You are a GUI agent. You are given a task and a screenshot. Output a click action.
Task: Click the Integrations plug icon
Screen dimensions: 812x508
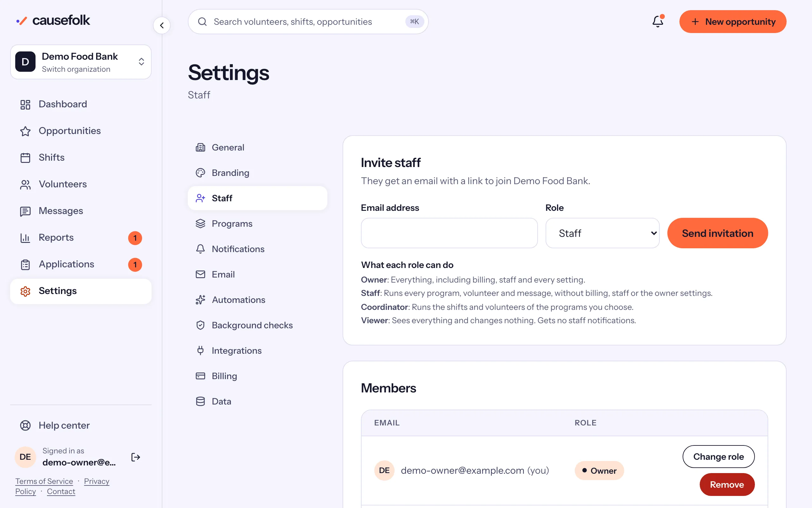pyautogui.click(x=200, y=351)
